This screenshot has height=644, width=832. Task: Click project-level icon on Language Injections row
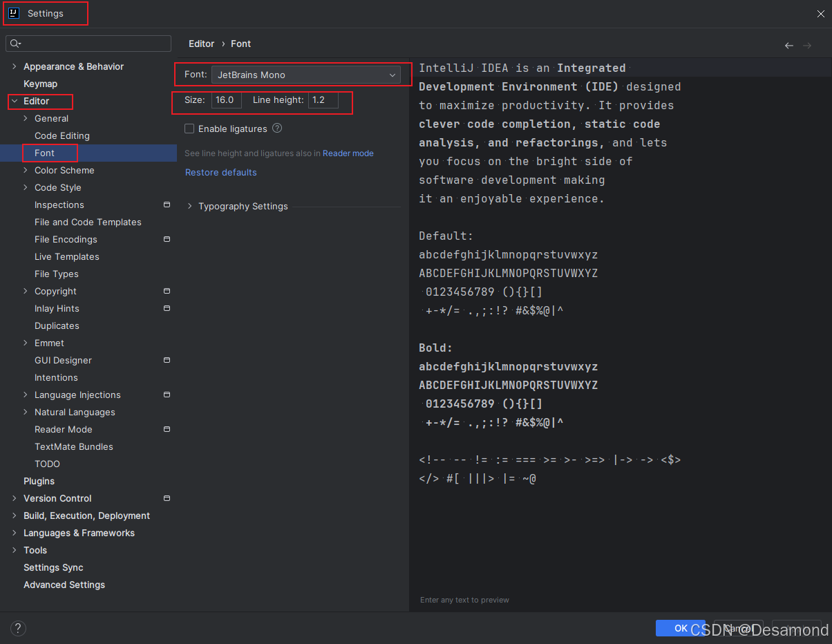(167, 395)
